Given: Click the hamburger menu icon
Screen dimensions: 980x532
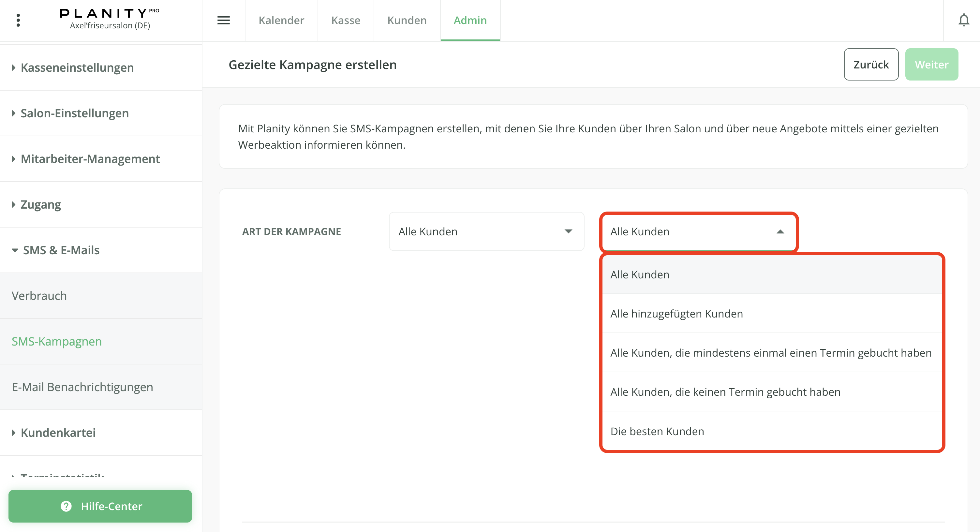Looking at the screenshot, I should pos(223,20).
